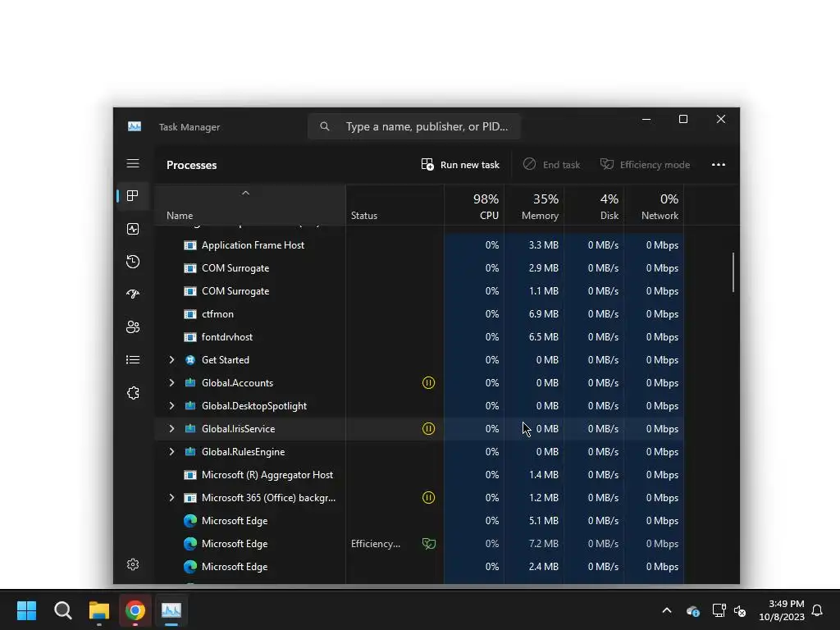Open the Details sidebar page

click(x=133, y=359)
